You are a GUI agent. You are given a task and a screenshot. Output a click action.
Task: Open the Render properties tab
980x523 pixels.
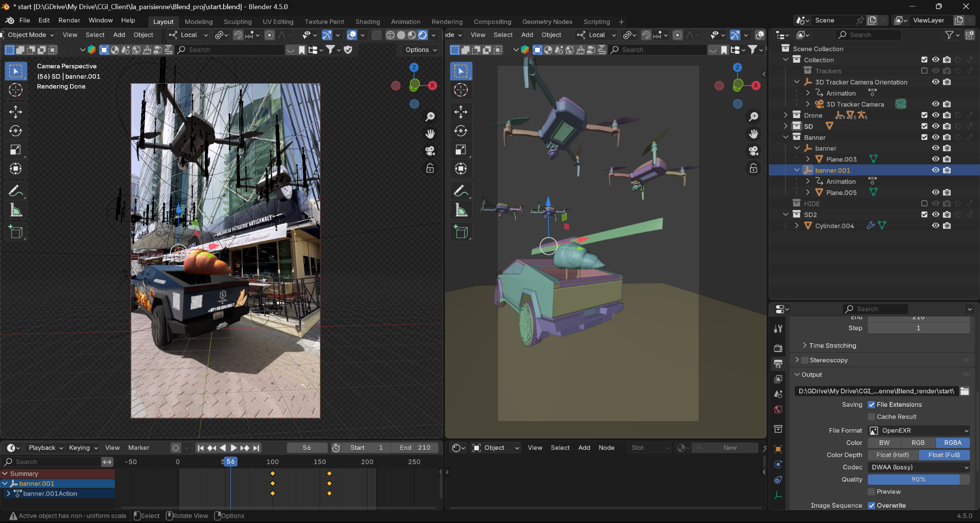click(778, 348)
